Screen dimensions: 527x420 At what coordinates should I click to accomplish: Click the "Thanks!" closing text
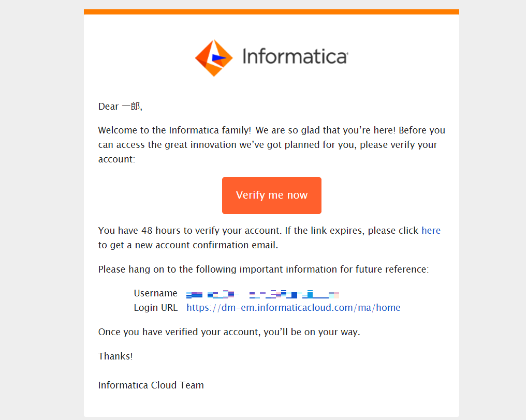click(x=115, y=356)
